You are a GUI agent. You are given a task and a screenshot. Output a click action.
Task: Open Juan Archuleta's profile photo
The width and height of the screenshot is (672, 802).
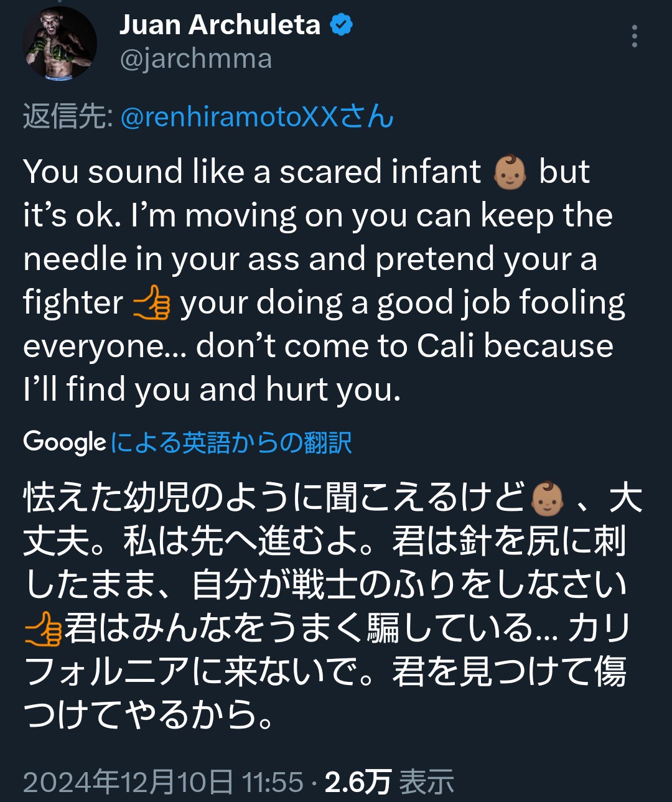60,44
